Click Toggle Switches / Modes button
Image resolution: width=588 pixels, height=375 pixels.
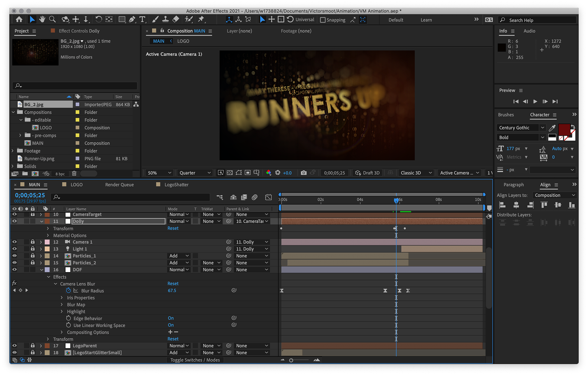click(x=195, y=360)
